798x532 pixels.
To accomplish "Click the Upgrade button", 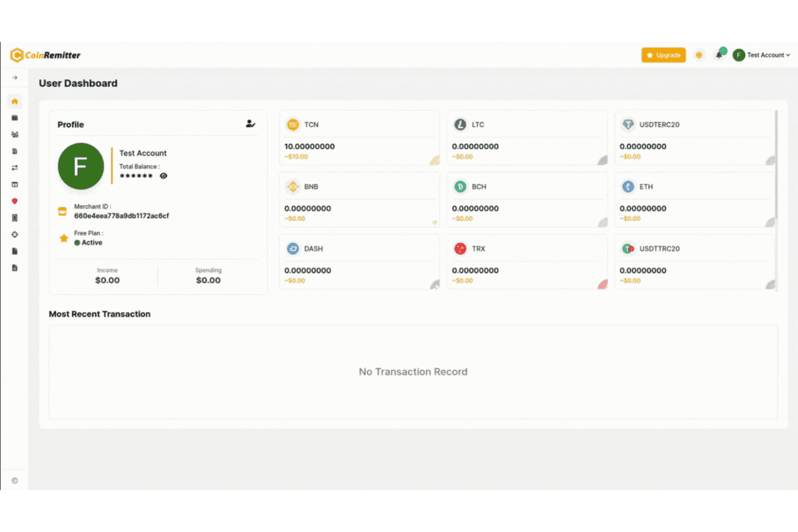I will tap(663, 55).
